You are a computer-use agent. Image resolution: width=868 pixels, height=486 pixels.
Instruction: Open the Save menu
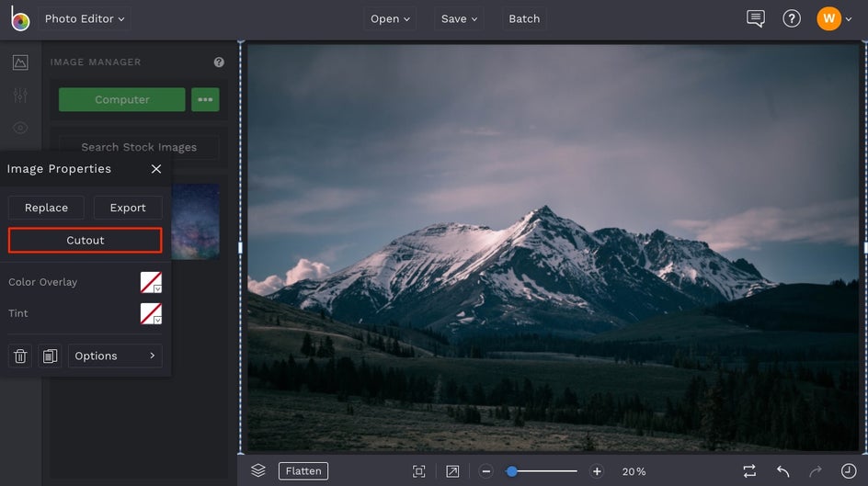pos(459,18)
